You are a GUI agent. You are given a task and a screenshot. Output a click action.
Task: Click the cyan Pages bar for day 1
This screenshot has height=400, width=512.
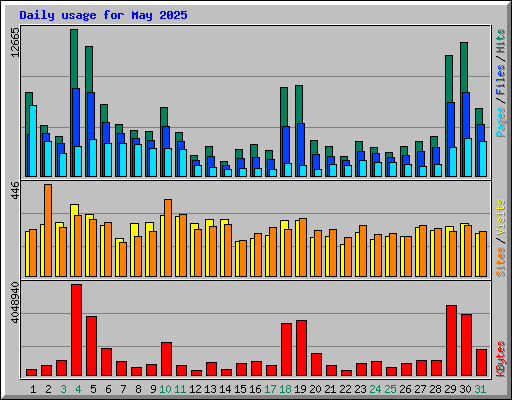coord(33,141)
